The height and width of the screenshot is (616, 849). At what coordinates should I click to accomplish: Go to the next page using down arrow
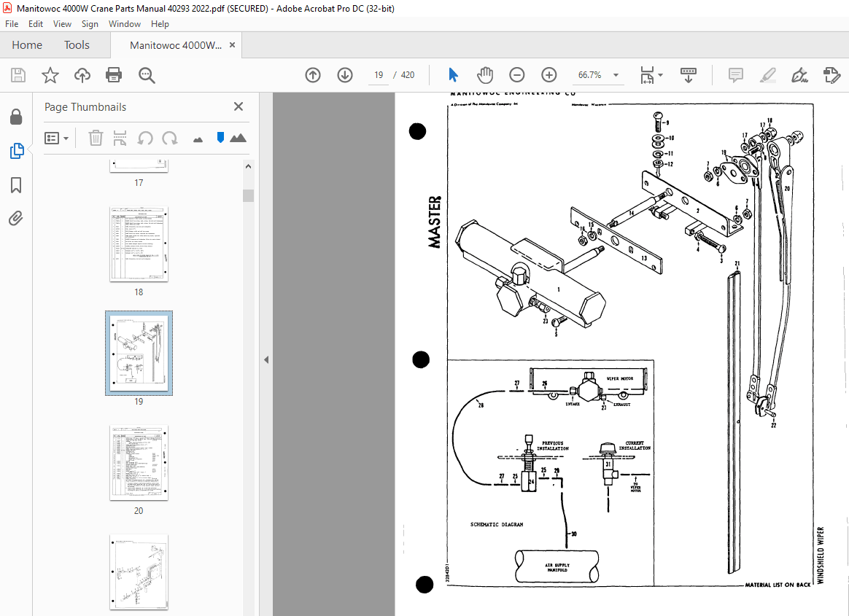click(x=344, y=75)
